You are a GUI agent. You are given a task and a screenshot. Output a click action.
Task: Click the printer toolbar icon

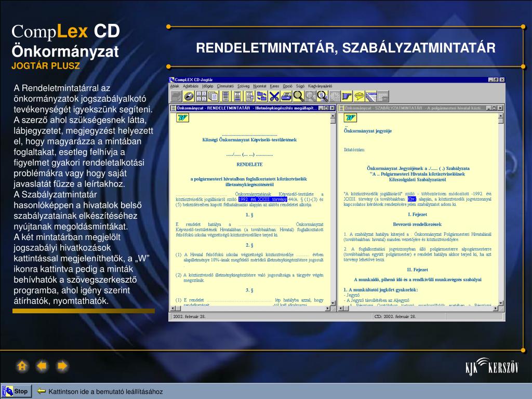tap(286, 96)
